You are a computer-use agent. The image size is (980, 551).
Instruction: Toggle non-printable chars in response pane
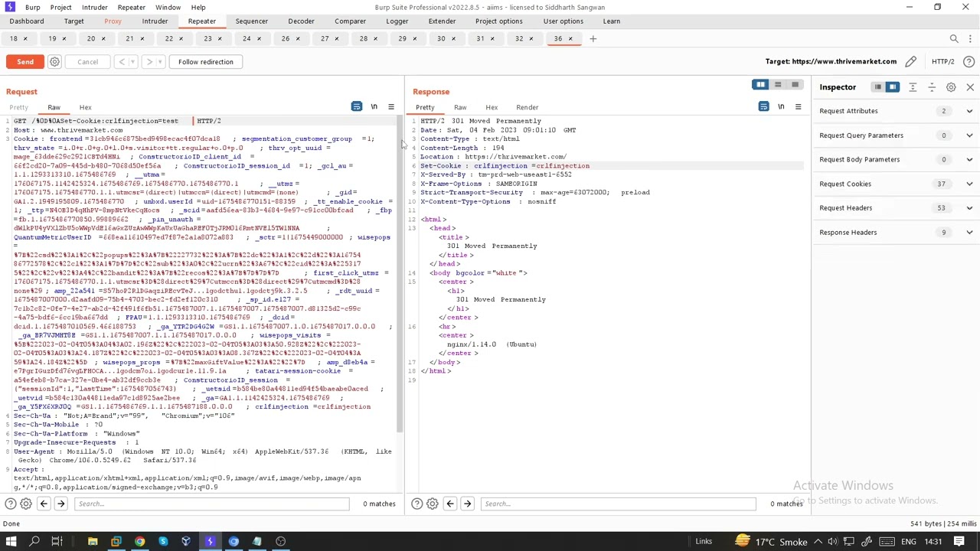[781, 107]
